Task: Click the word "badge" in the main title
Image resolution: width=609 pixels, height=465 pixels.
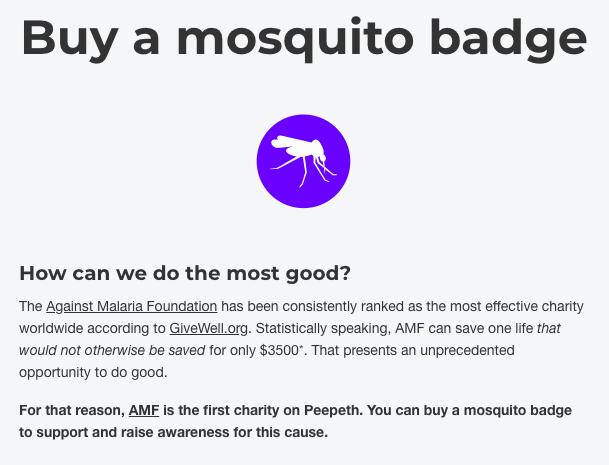Action: click(x=508, y=36)
